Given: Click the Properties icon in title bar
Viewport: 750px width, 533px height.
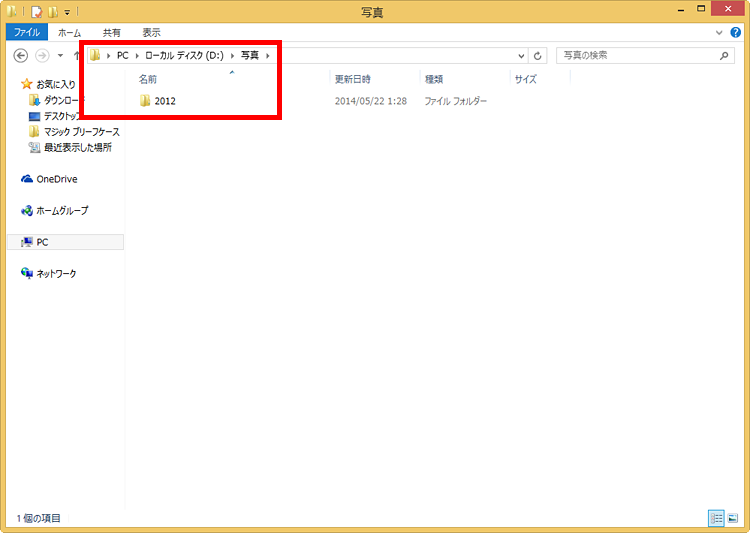Looking at the screenshot, I should [x=36, y=11].
